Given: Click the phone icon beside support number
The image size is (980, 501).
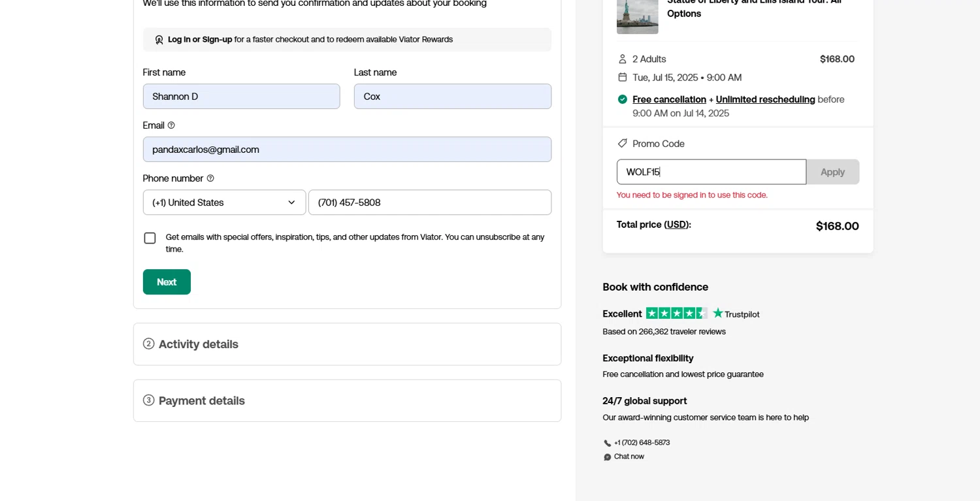Looking at the screenshot, I should pos(608,443).
